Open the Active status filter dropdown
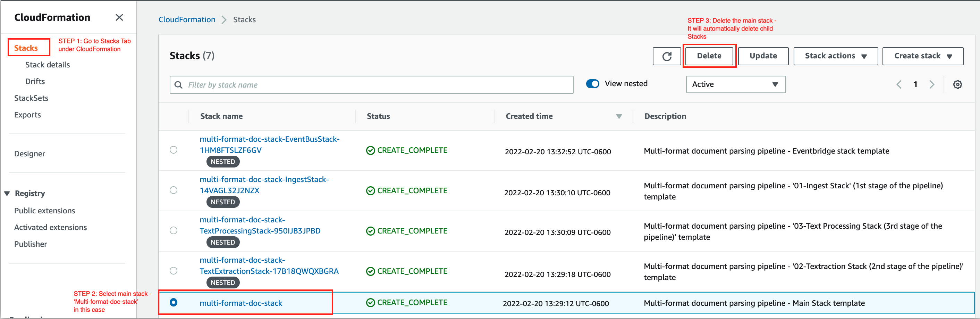Screen dimensions: 980x319 click(x=735, y=84)
